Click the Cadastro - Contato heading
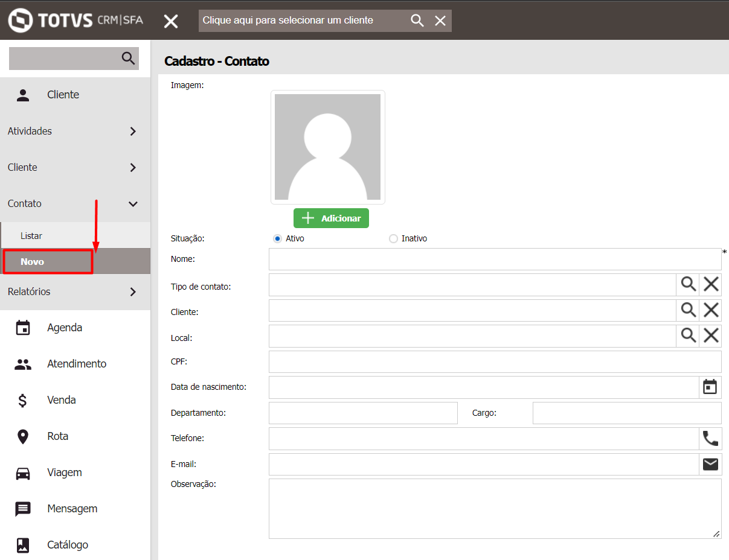Image resolution: width=729 pixels, height=560 pixels. point(217,61)
